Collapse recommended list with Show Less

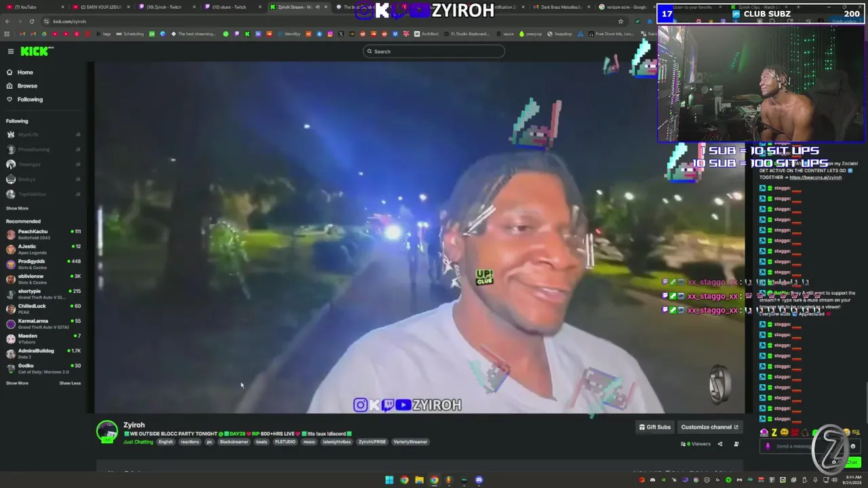point(70,383)
